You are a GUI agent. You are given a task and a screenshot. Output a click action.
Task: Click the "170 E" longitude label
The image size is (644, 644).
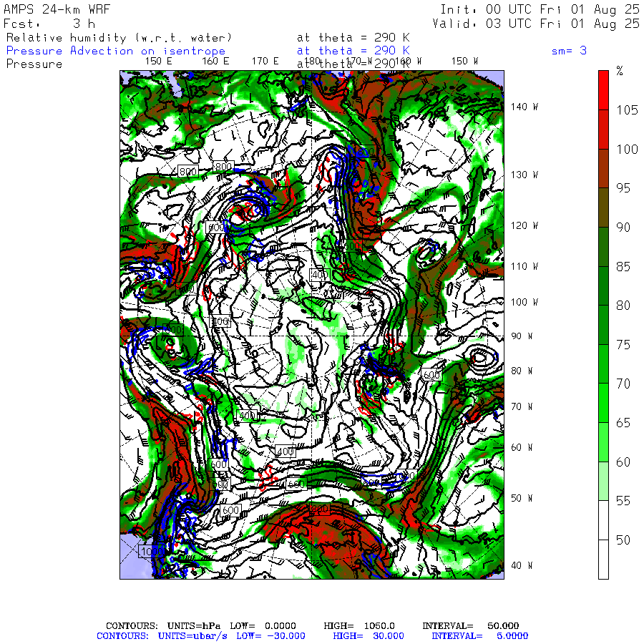[x=265, y=62]
